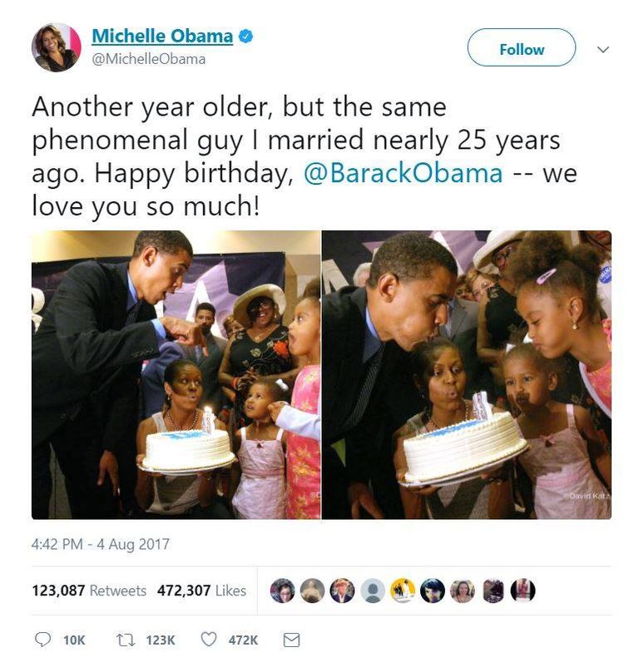Click the yellow liker avatar
Image resolution: width=639 pixels, height=672 pixels.
pyautogui.click(x=403, y=590)
